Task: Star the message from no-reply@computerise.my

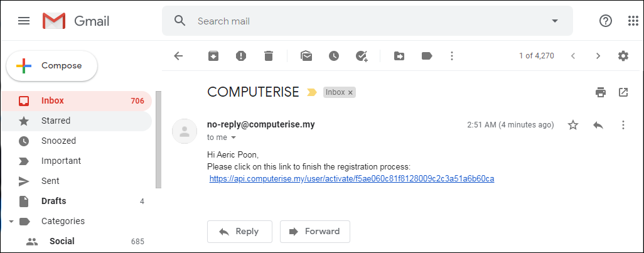Action: click(573, 125)
